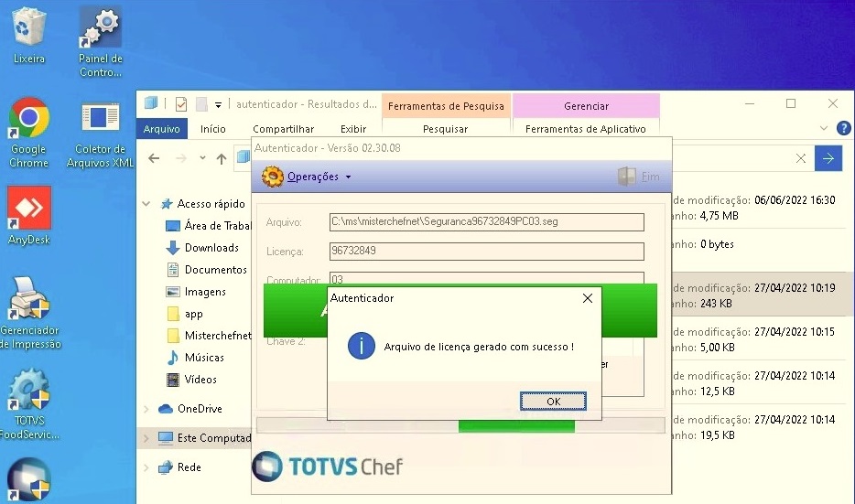The height and width of the screenshot is (504, 855).
Task: Click Explorer up-one-level arrow
Action: [x=222, y=158]
